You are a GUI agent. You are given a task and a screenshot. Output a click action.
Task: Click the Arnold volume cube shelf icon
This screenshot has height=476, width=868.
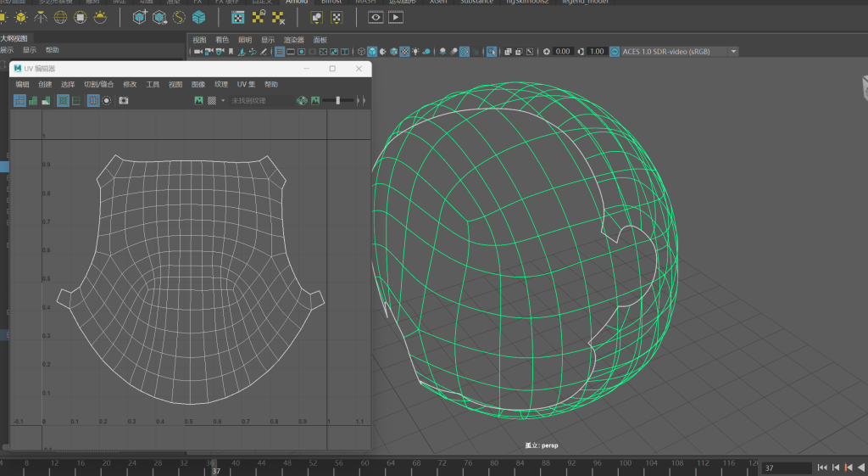pyautogui.click(x=198, y=18)
